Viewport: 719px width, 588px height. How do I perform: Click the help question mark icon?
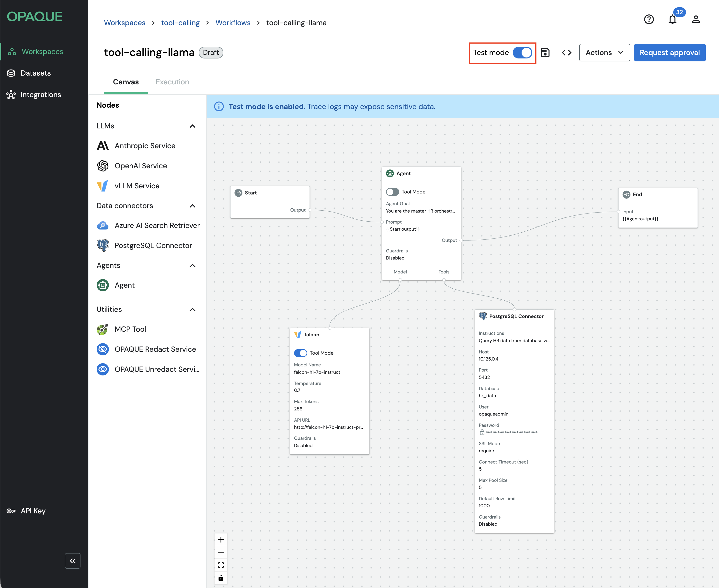[649, 20]
